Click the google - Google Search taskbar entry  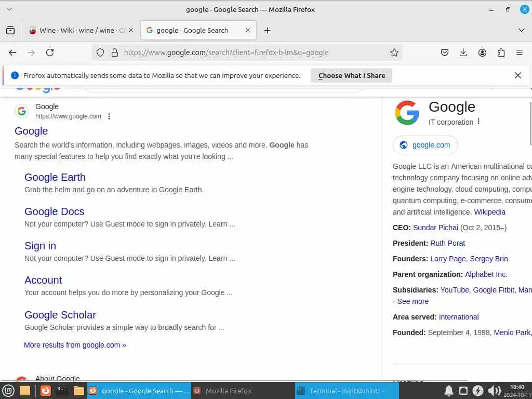click(139, 391)
